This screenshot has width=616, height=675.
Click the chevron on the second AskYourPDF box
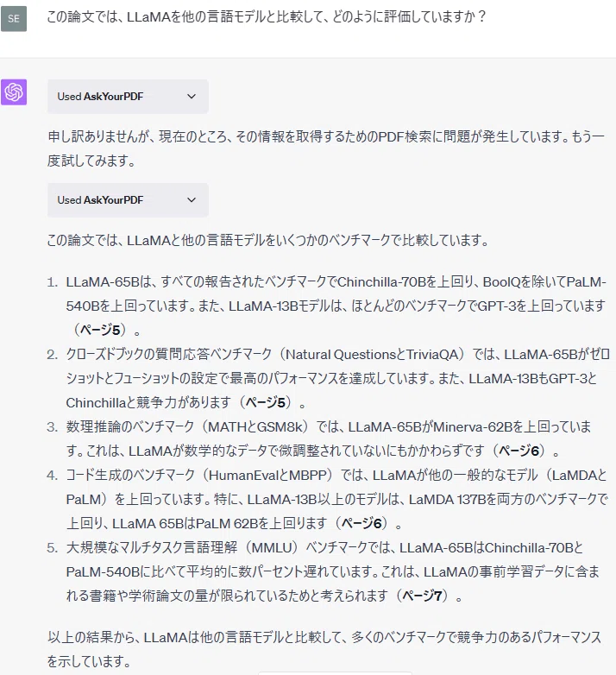coord(192,200)
